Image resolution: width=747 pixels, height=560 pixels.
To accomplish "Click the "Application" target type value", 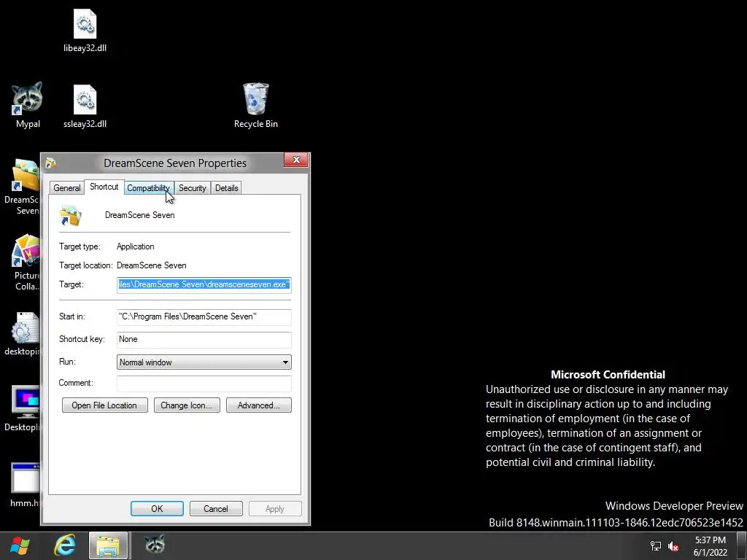I will 135,246.
